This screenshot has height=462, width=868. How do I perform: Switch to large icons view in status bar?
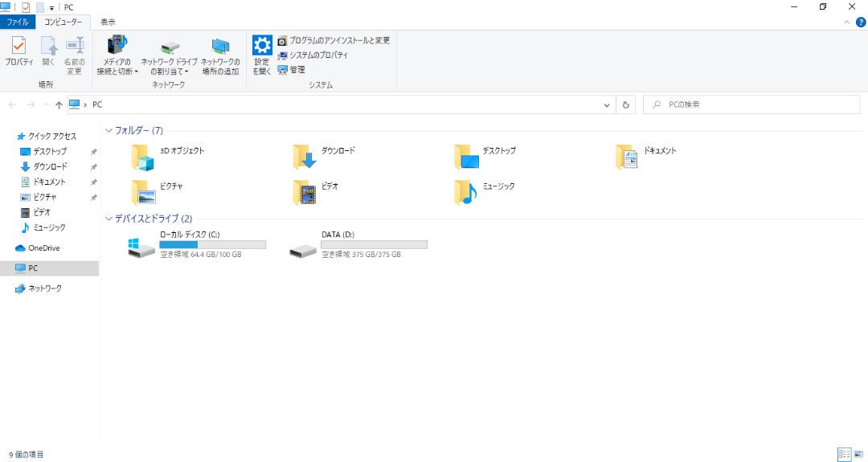pyautogui.click(x=858, y=454)
